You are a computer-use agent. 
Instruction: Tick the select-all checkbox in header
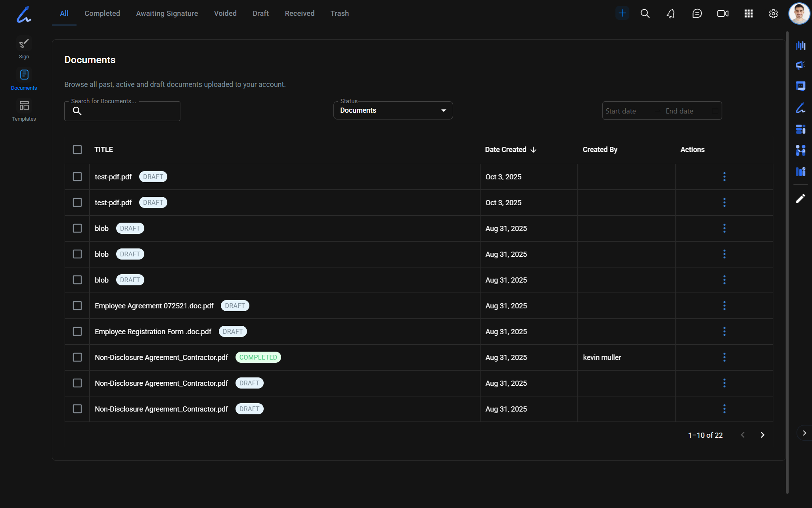pos(77,150)
